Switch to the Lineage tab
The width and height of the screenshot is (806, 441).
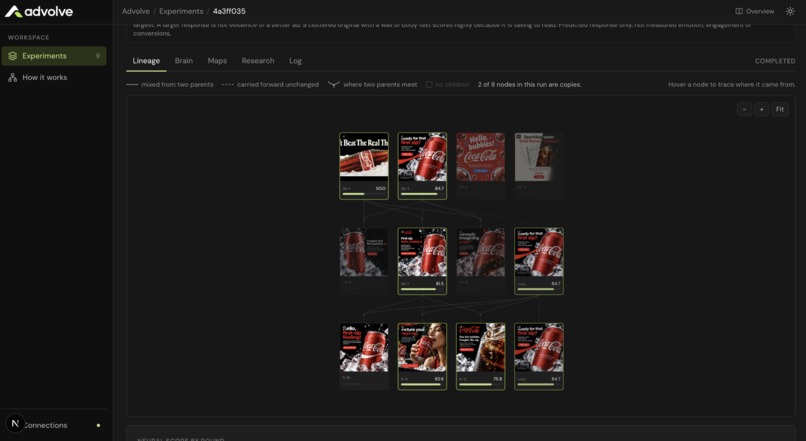click(146, 61)
